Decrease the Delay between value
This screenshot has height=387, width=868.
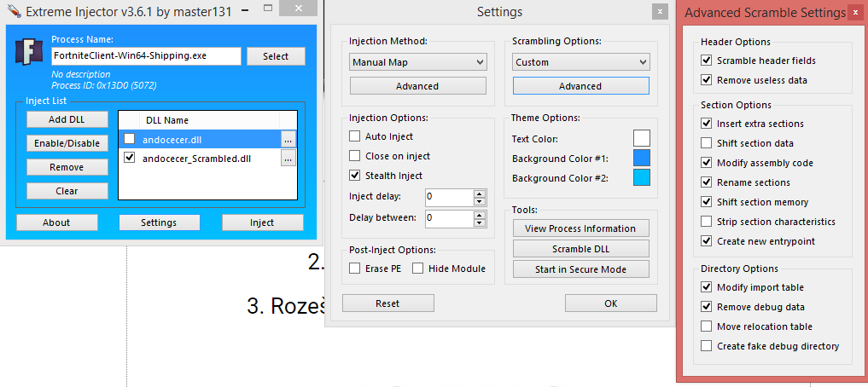[x=480, y=222]
